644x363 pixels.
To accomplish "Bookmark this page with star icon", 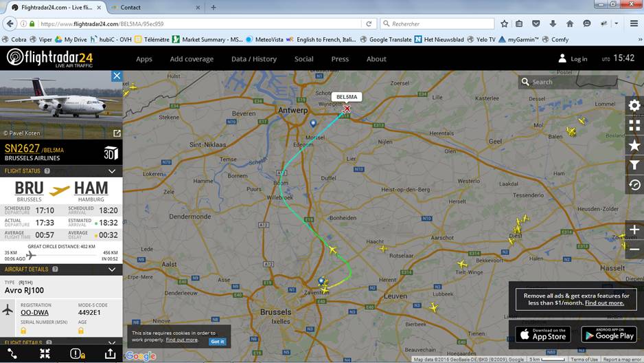I will click(x=505, y=24).
